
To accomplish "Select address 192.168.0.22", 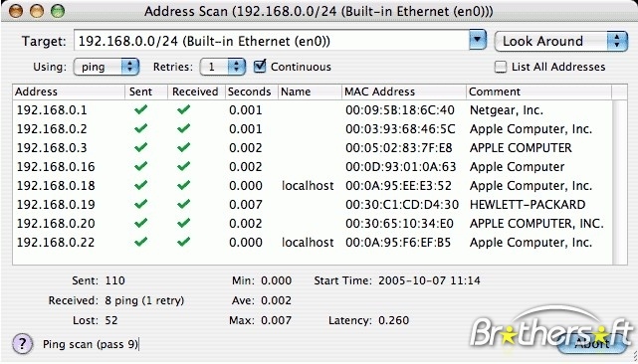I will [56, 242].
